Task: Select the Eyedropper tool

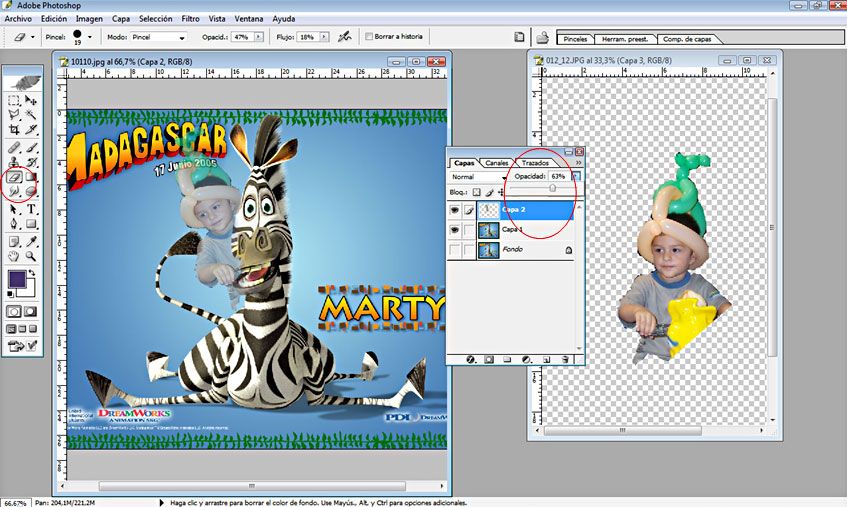Action: [x=31, y=241]
